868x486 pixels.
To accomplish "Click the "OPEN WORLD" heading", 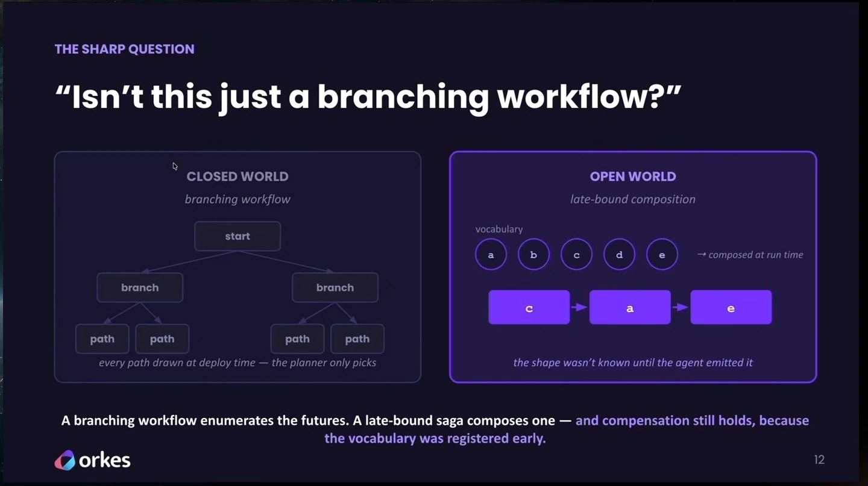I will tap(633, 176).
